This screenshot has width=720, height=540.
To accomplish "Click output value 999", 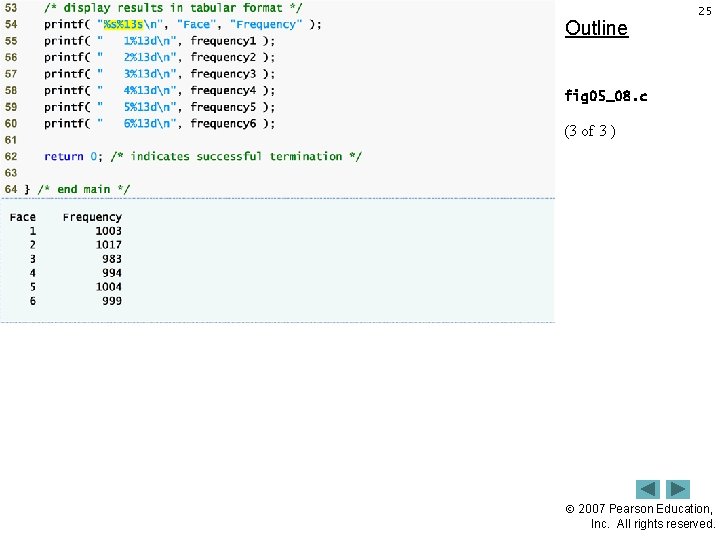I will click(x=112, y=301).
